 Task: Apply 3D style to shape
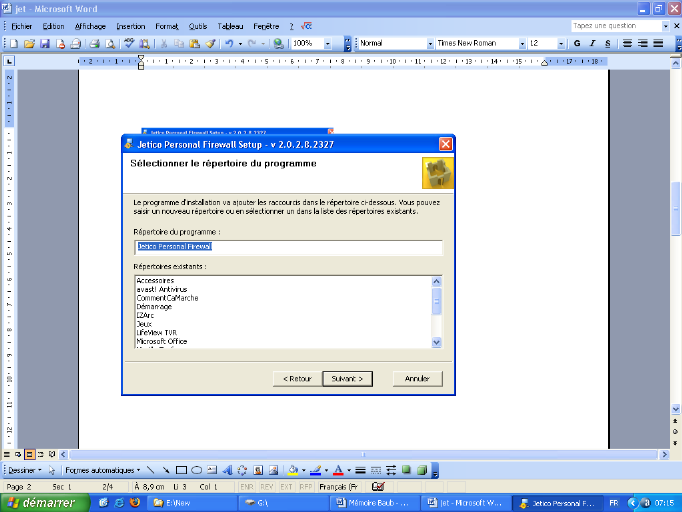(x=421, y=470)
